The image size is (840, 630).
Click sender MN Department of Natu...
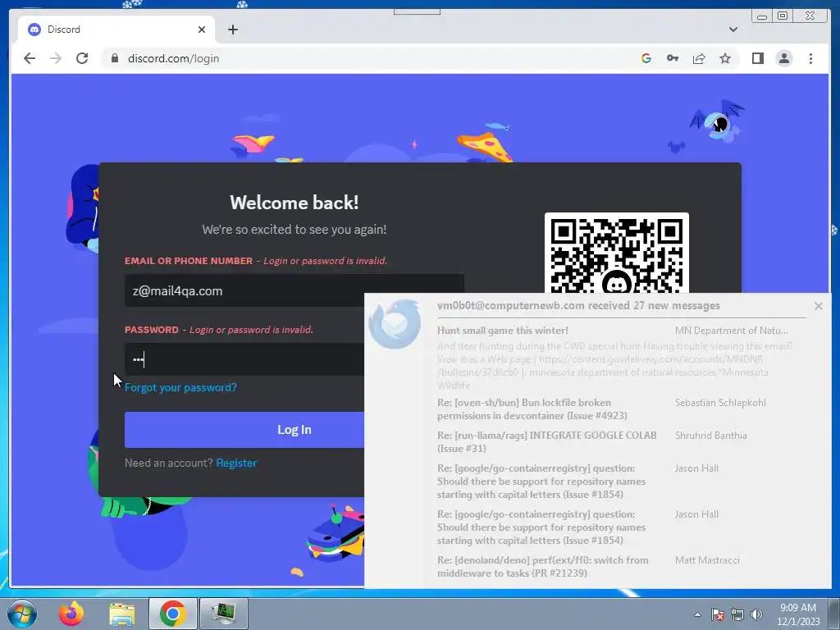pyautogui.click(x=731, y=331)
